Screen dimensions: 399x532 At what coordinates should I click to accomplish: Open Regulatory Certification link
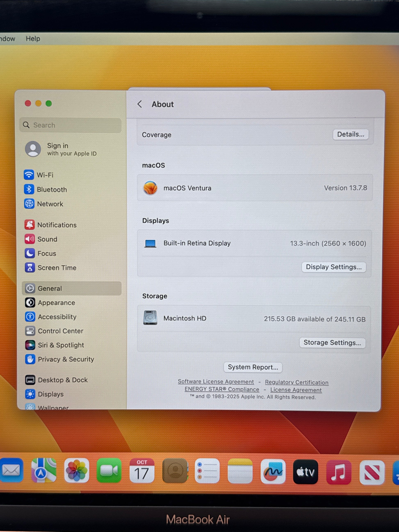pos(296,382)
